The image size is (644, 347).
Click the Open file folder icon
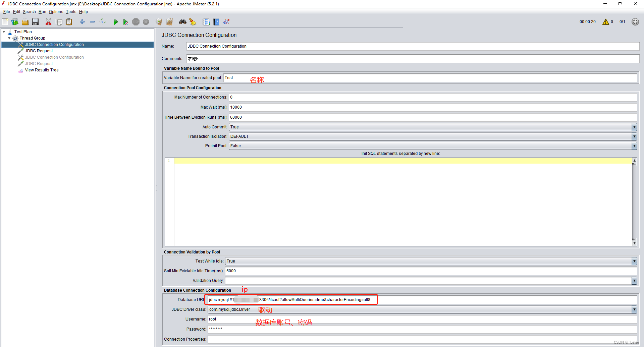pos(25,22)
